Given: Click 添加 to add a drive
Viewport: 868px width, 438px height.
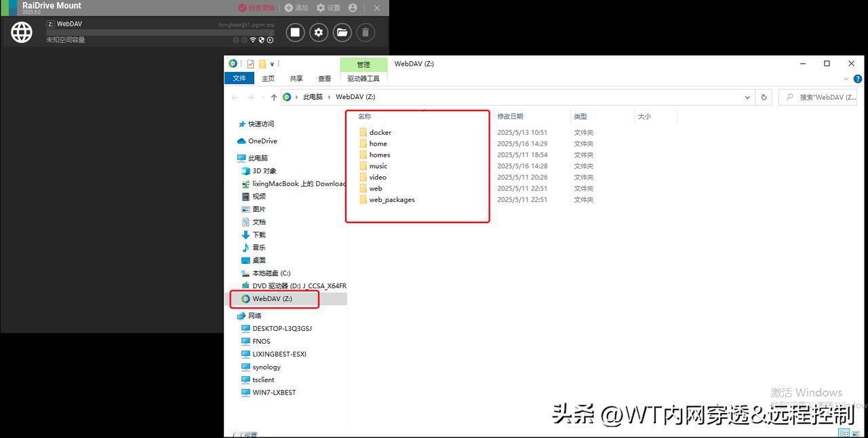Looking at the screenshot, I should tap(296, 7).
